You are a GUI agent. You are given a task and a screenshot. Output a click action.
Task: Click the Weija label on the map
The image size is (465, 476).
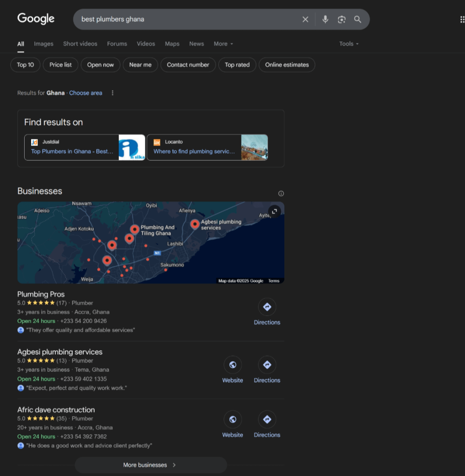87,279
